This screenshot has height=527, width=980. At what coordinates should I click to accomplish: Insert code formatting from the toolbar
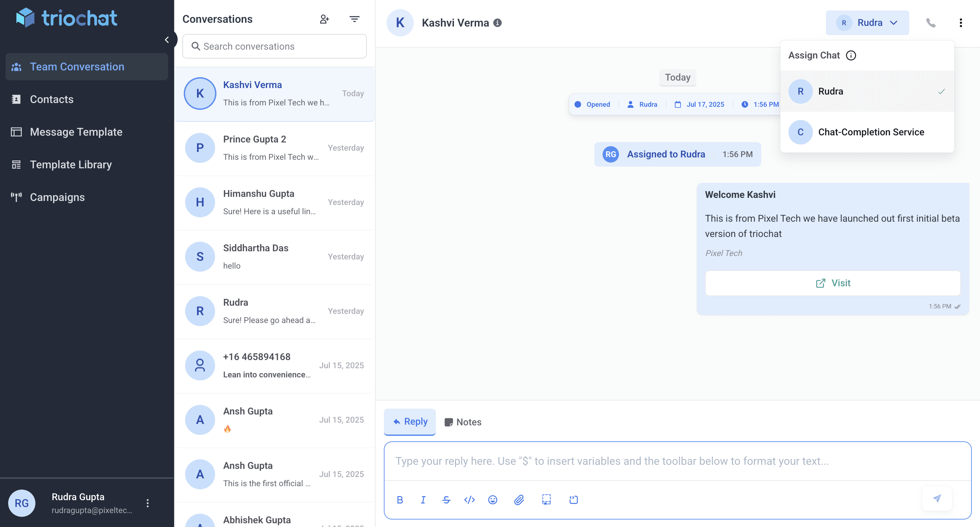(469, 499)
